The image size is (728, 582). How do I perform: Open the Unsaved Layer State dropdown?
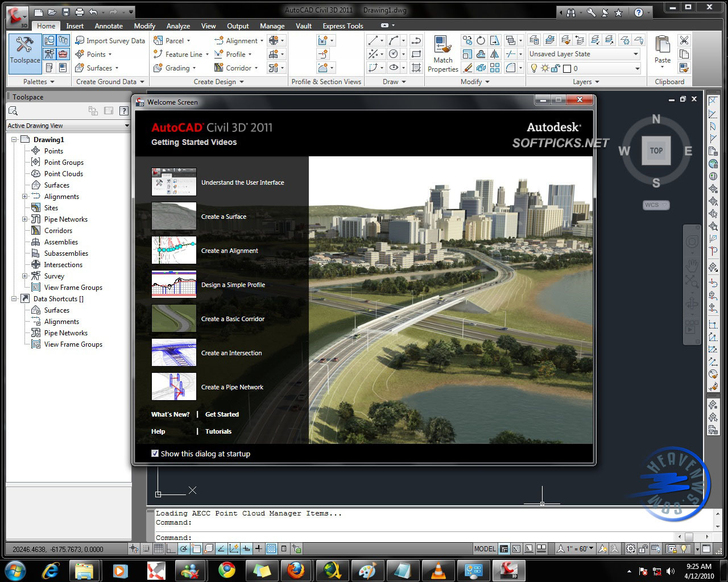point(635,53)
